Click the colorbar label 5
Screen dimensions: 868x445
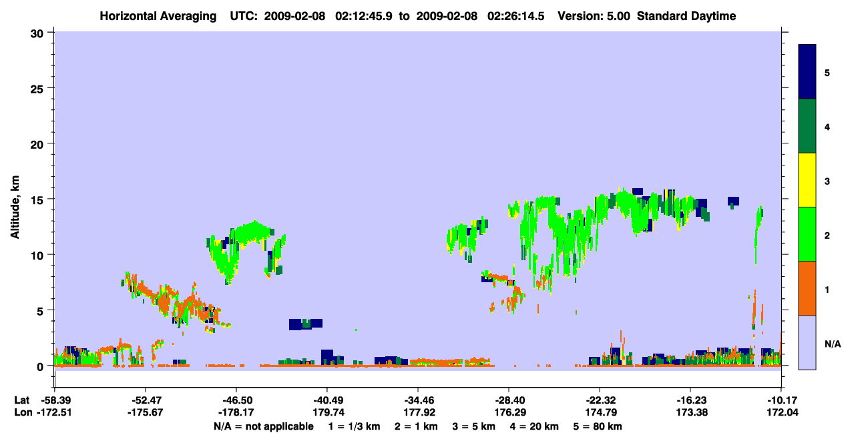pyautogui.click(x=827, y=72)
